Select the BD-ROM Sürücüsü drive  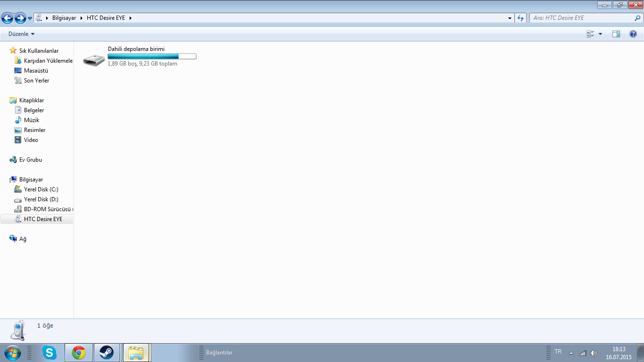(49, 209)
